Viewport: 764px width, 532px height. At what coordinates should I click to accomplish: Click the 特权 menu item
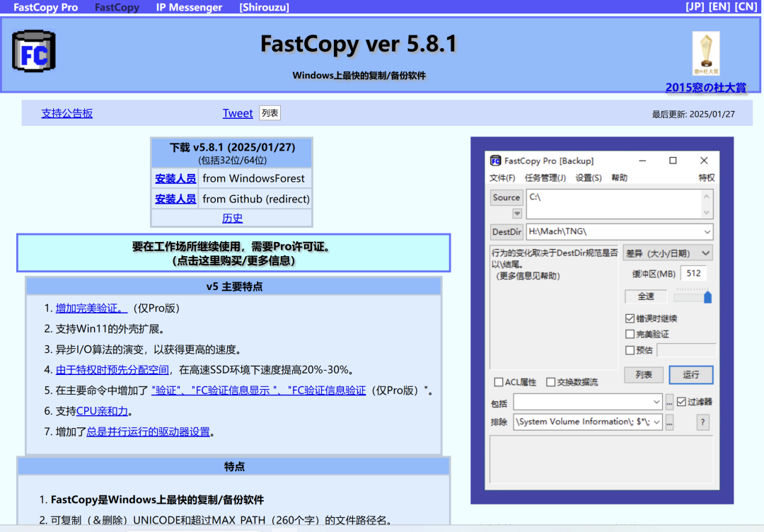click(707, 178)
